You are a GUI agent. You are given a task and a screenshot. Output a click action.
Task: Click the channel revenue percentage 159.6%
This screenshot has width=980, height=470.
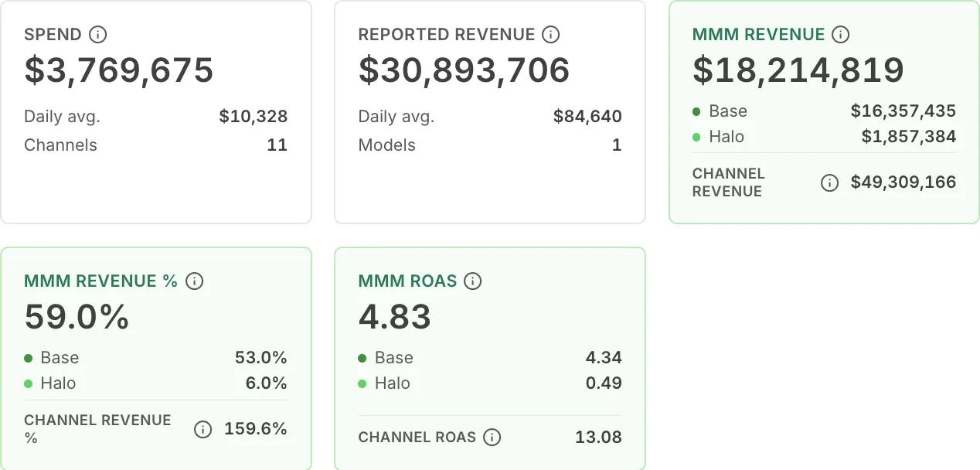click(x=256, y=429)
